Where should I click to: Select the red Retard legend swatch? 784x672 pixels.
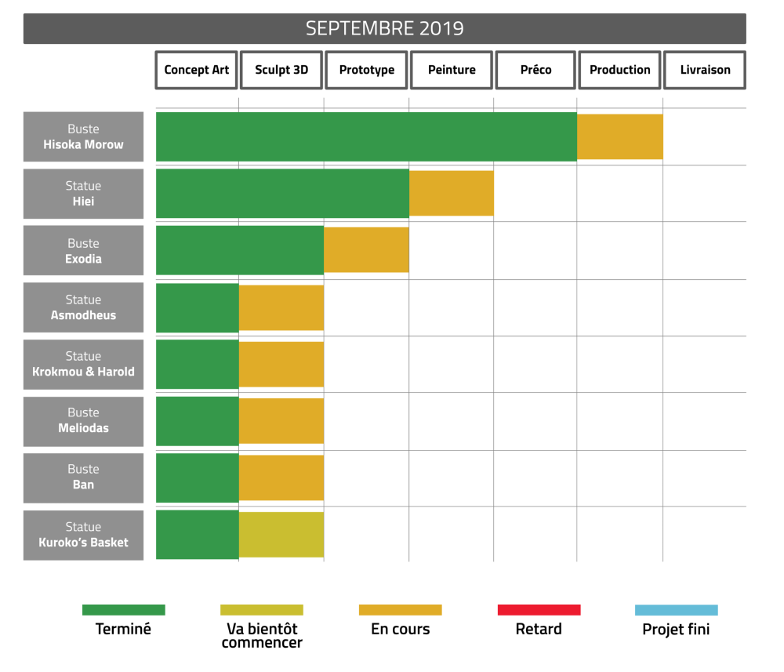(539, 609)
